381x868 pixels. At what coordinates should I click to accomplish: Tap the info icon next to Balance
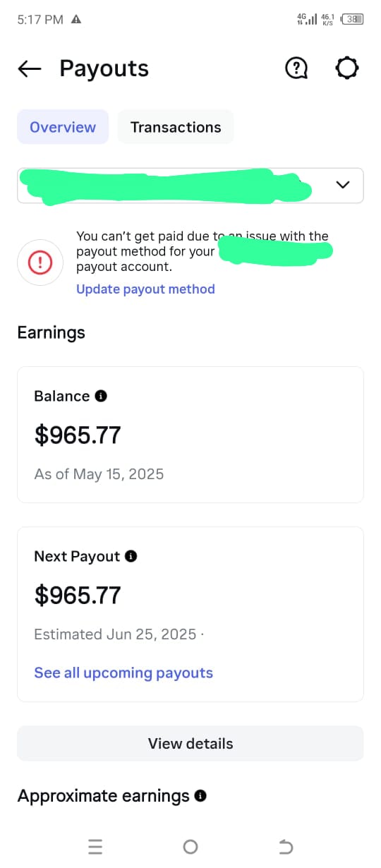[x=101, y=397]
